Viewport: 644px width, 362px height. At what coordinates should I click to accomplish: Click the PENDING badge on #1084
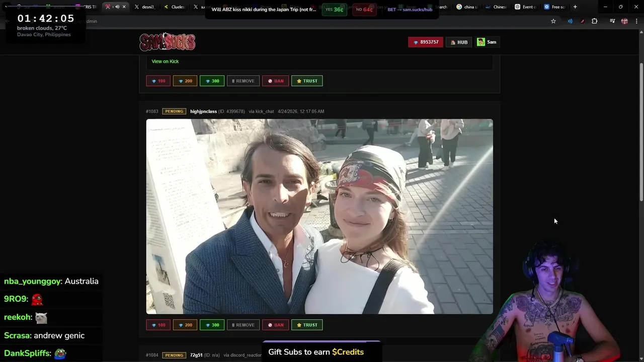(x=174, y=355)
